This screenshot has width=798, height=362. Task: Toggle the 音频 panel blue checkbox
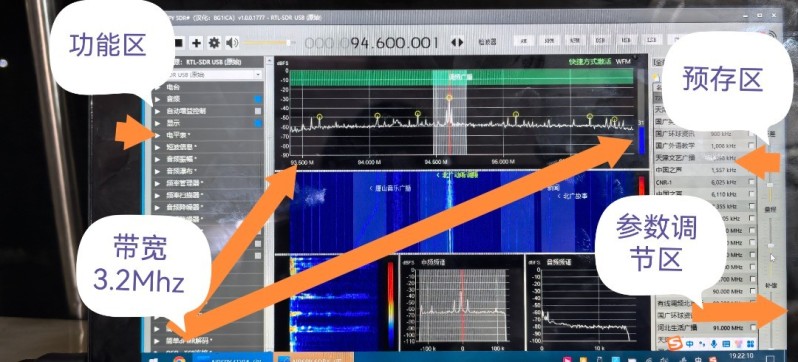click(258, 99)
